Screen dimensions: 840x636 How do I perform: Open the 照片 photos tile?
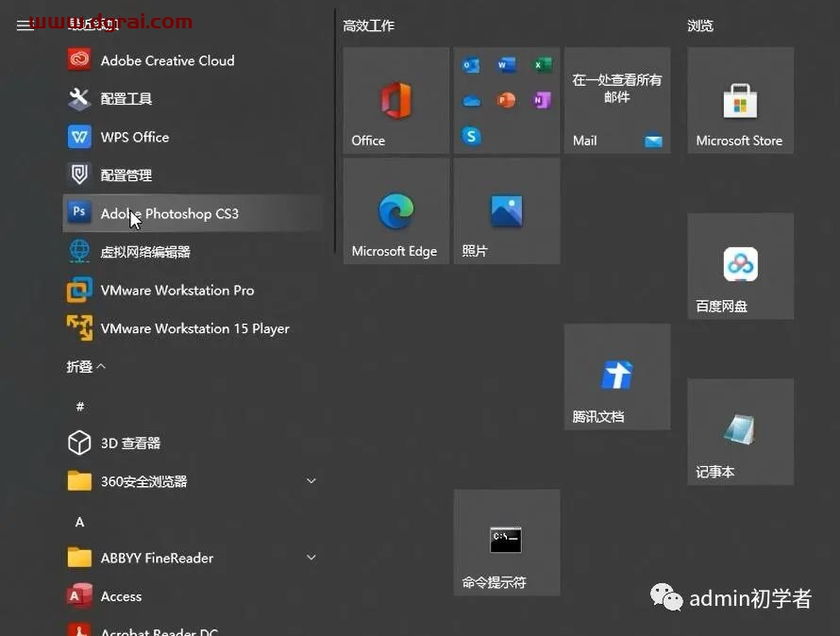point(507,210)
